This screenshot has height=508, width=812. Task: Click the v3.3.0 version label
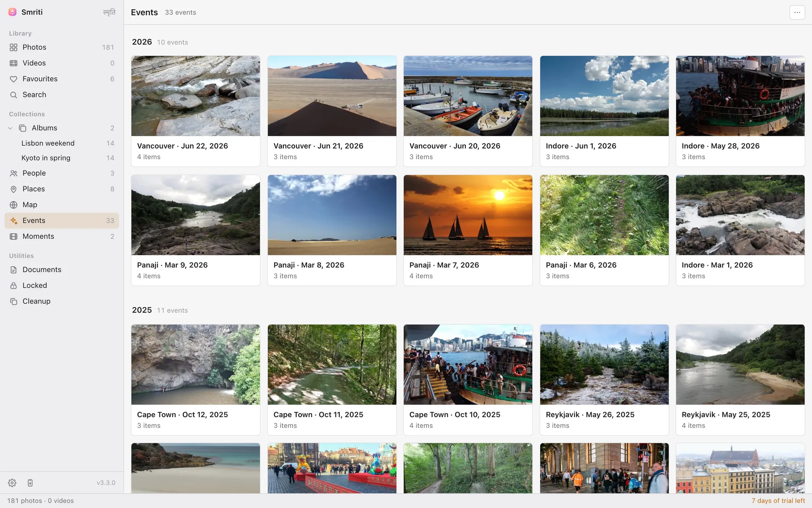(106, 483)
